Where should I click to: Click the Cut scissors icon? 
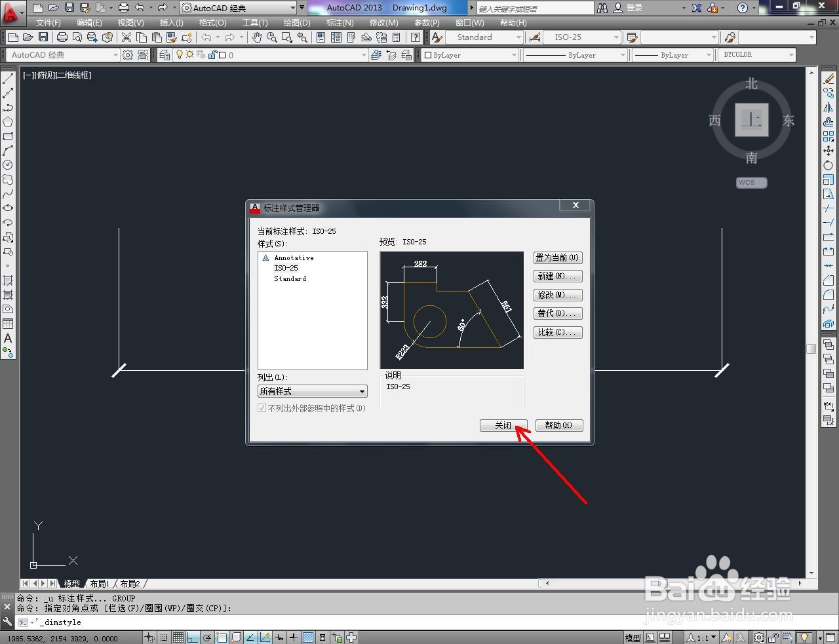pos(127,37)
